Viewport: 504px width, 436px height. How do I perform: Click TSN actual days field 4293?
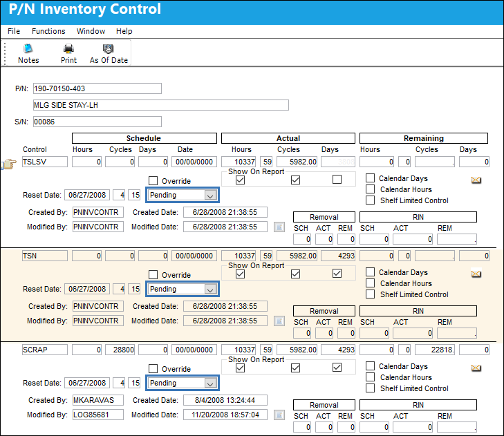point(338,256)
